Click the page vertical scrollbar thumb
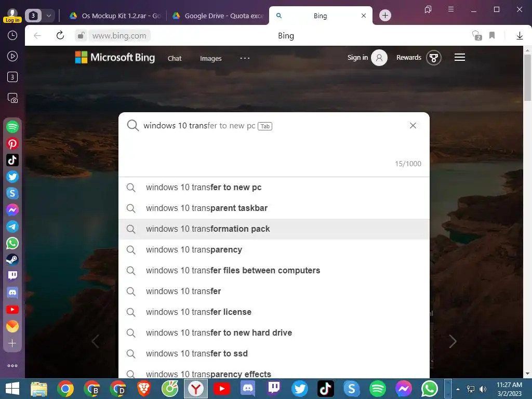This screenshot has width=532, height=399. click(x=527, y=77)
